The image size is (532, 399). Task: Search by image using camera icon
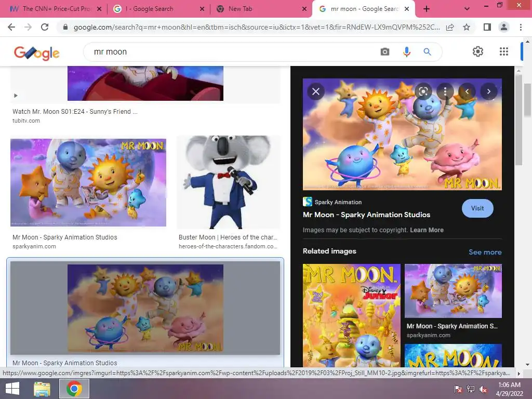385,51
